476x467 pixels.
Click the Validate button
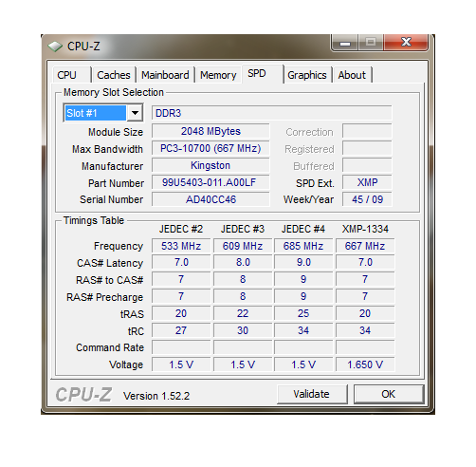click(x=312, y=394)
